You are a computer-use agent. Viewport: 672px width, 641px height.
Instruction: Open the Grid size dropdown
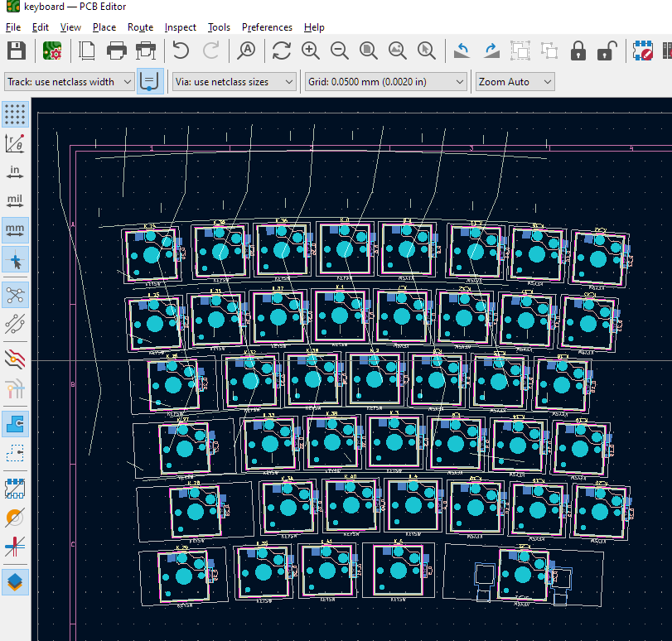pos(385,81)
